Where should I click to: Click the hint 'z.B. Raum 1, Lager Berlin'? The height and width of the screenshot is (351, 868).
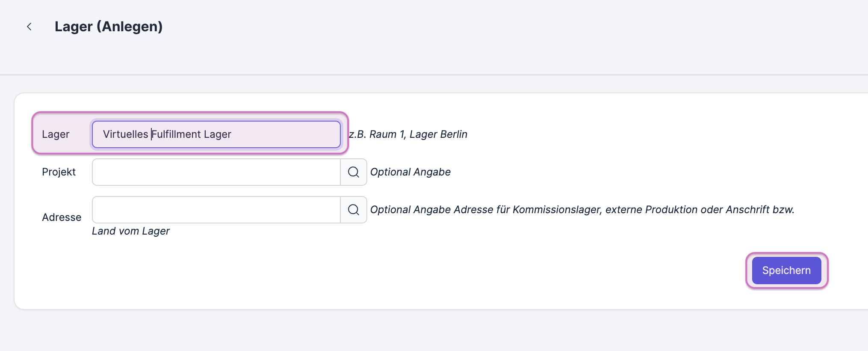click(408, 134)
